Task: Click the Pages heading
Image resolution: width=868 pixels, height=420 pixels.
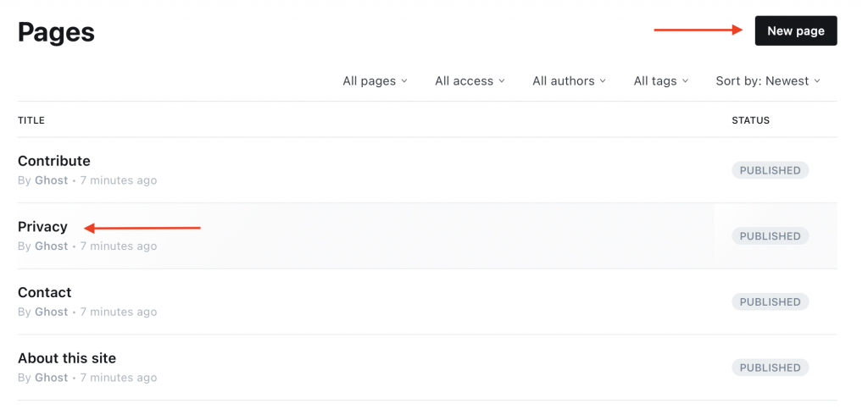Action: coord(56,32)
